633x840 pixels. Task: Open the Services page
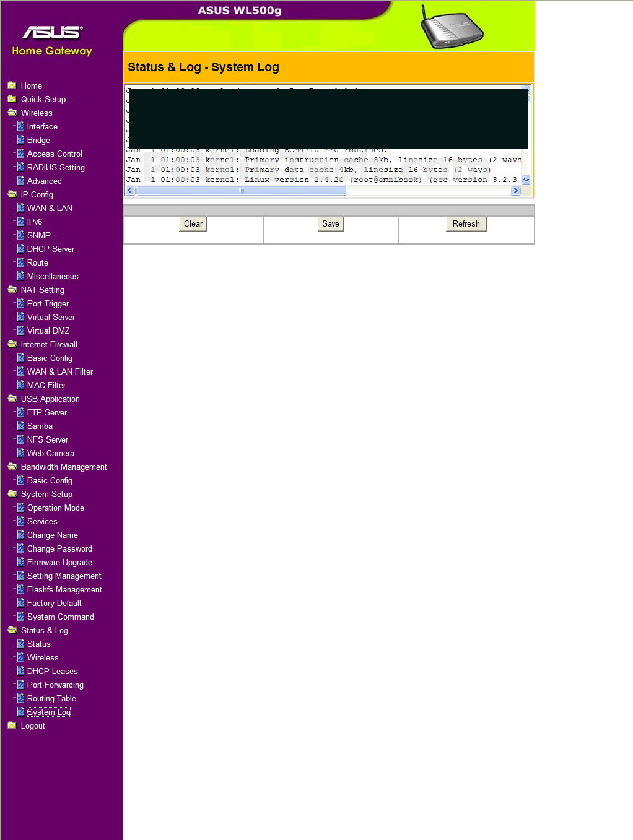42,521
